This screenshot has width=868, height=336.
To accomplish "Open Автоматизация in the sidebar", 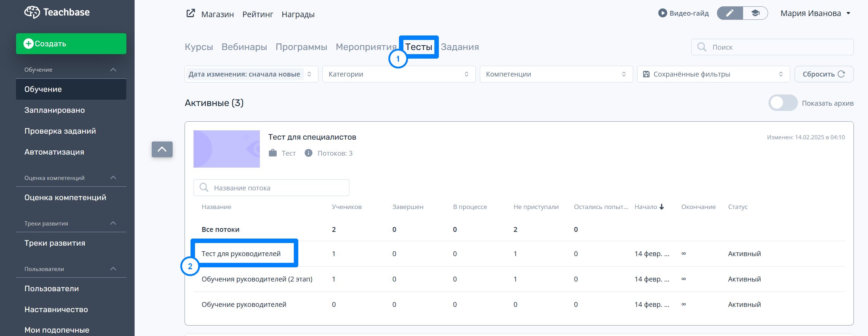I will pos(54,152).
